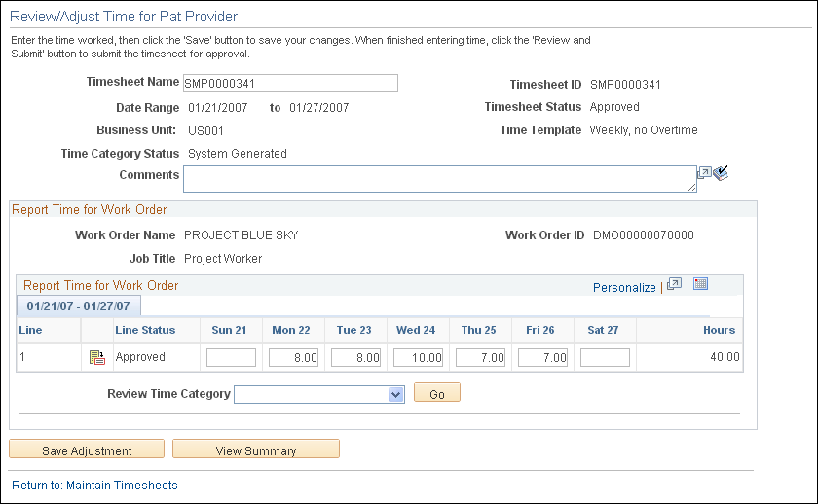
Task: Download grid to spreadsheet icon
Action: [700, 283]
